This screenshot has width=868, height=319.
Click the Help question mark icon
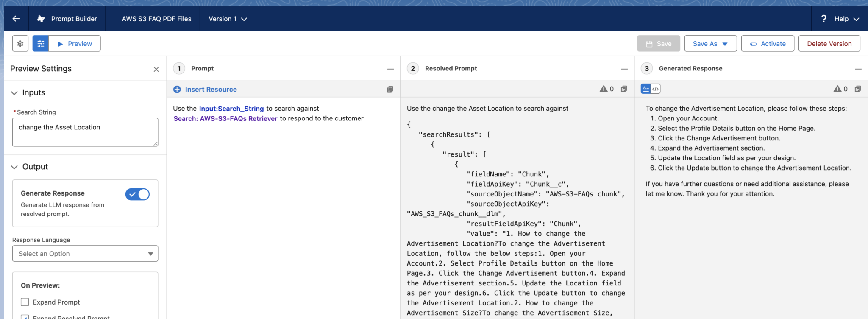point(823,19)
